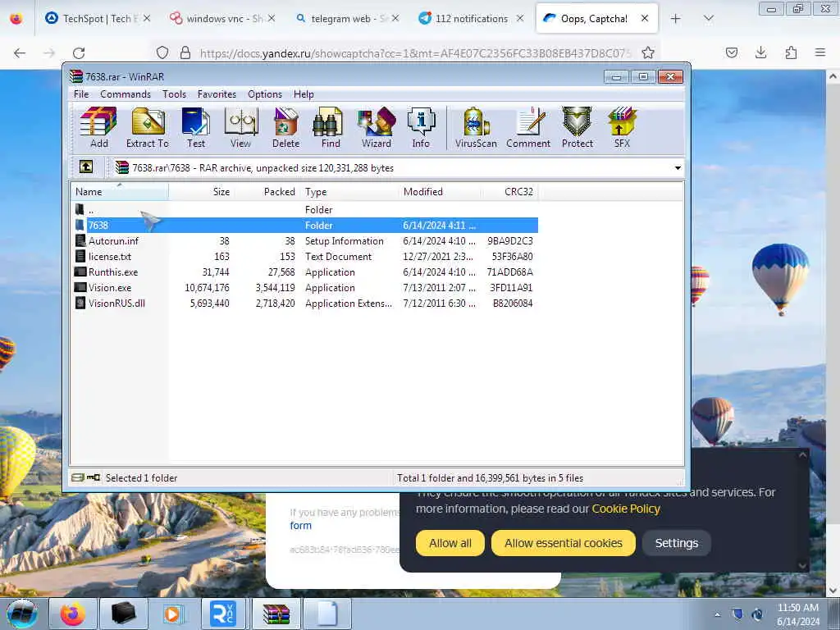Sort by the CRC32 column header
Screen dimensions: 840x630
pos(509,192)
